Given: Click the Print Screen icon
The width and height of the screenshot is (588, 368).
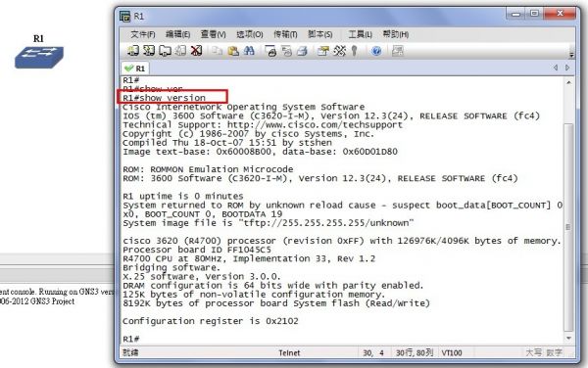Looking at the screenshot, I should [270, 51].
